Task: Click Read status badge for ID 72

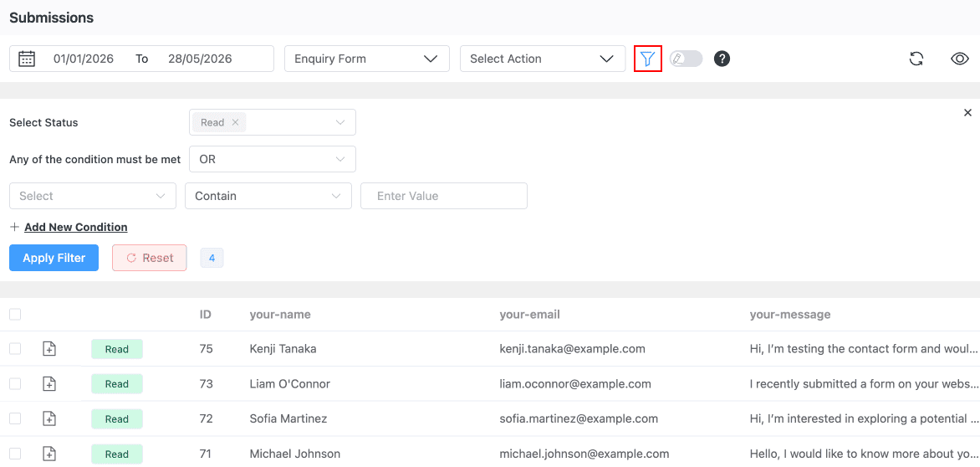Action: pos(117,418)
